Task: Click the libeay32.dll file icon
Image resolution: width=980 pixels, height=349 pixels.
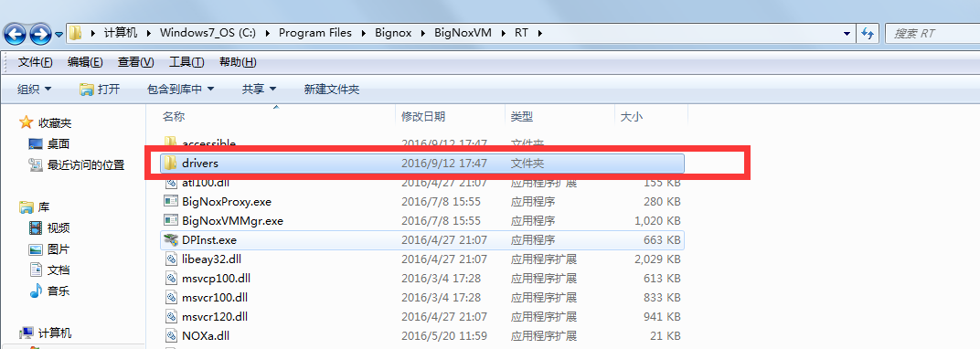Action: pyautogui.click(x=171, y=259)
